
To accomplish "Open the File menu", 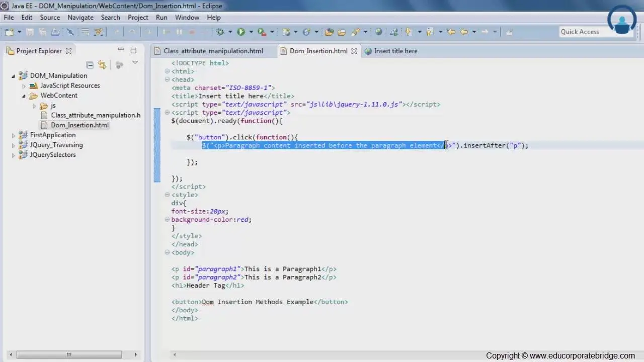I will pos(9,17).
